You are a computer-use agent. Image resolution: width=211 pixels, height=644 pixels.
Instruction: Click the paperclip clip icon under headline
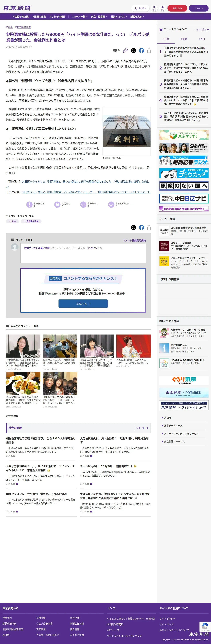pyautogui.click(x=125, y=51)
